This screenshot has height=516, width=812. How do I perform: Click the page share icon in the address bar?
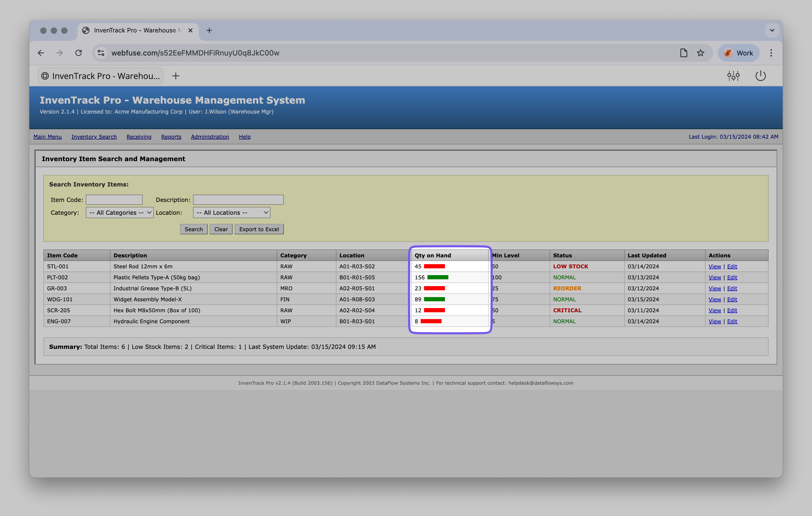point(683,53)
